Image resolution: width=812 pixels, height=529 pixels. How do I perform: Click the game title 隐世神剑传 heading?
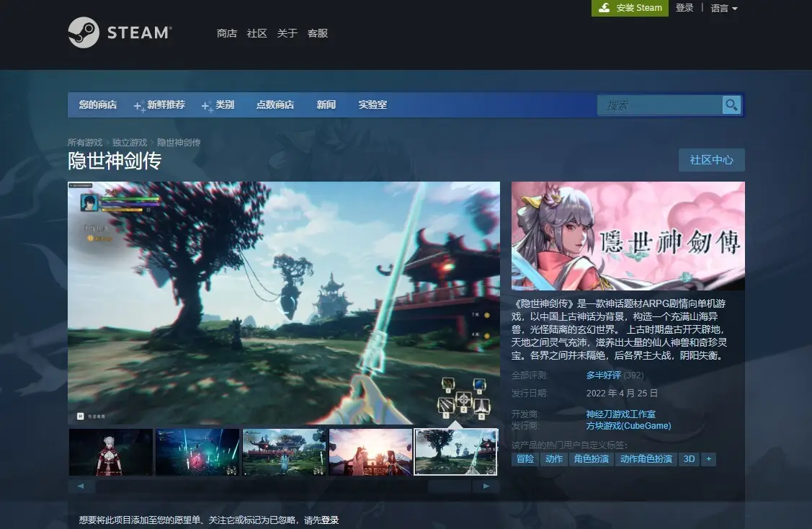(x=115, y=161)
